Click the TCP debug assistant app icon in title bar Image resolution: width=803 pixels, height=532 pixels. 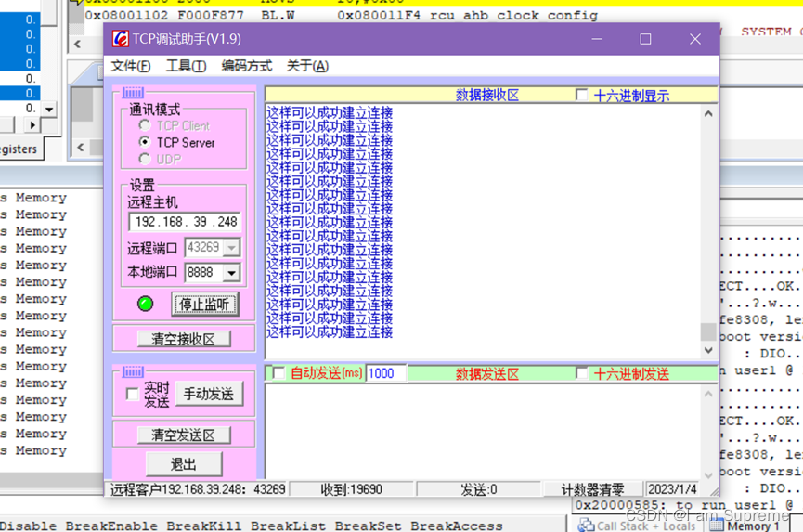tap(121, 39)
